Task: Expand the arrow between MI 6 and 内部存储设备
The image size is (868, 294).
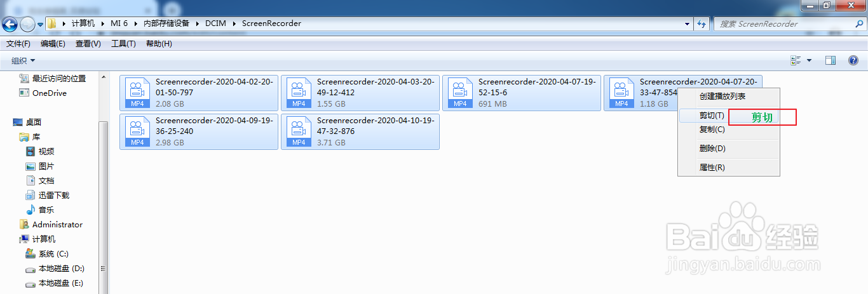Action: pyautogui.click(x=135, y=23)
